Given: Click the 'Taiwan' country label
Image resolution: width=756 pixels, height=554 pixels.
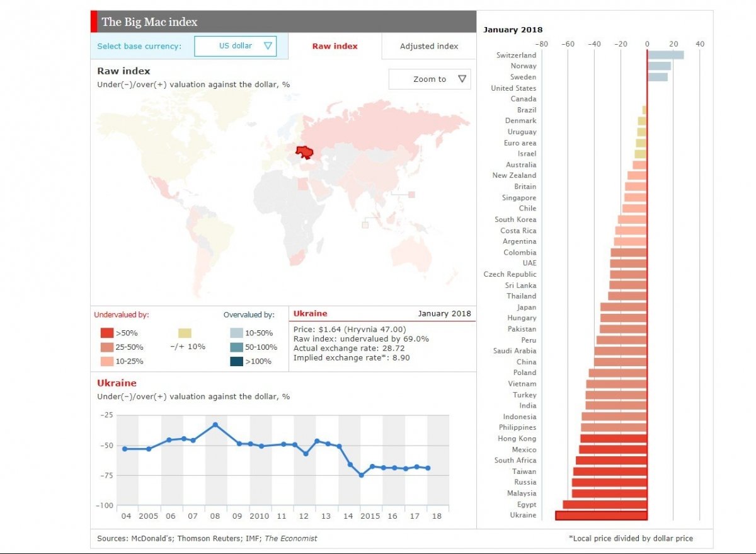Looking at the screenshot, I should (x=524, y=471).
